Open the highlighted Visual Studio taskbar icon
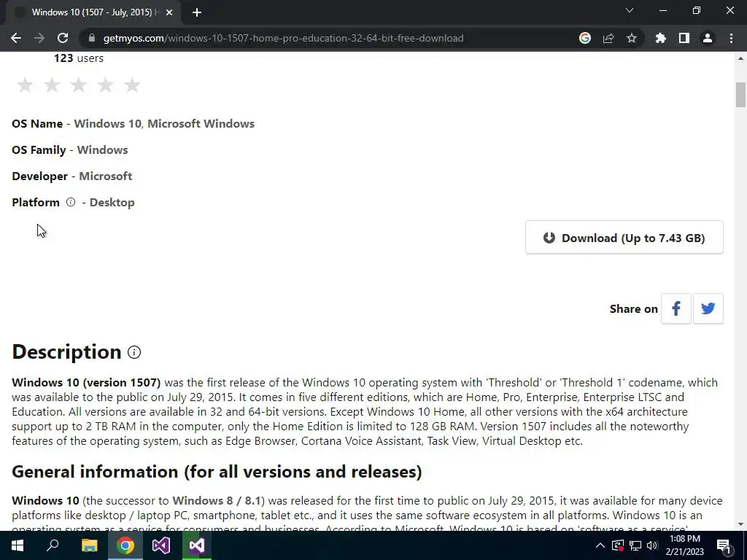The width and height of the screenshot is (747, 560). click(197, 545)
